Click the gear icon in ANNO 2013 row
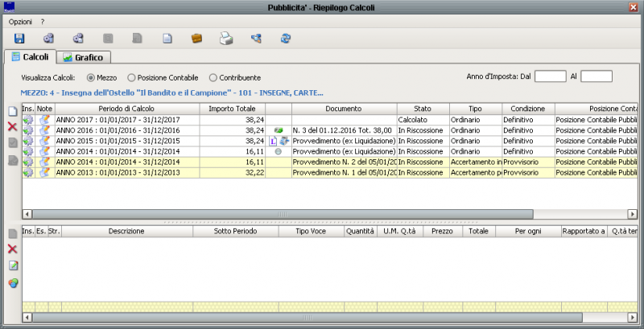644x329 pixels. click(x=28, y=172)
